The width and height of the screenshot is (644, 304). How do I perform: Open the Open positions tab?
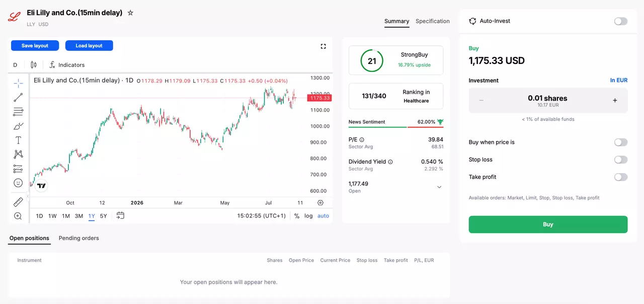[30, 238]
